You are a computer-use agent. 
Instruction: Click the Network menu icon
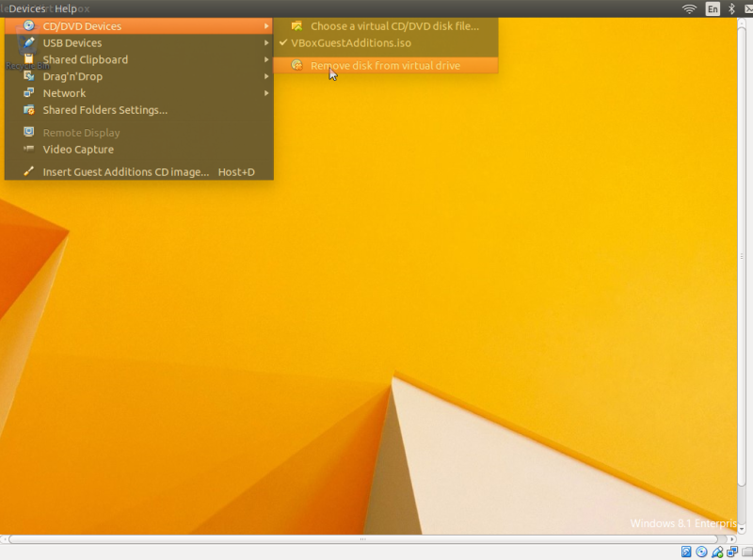pos(29,92)
